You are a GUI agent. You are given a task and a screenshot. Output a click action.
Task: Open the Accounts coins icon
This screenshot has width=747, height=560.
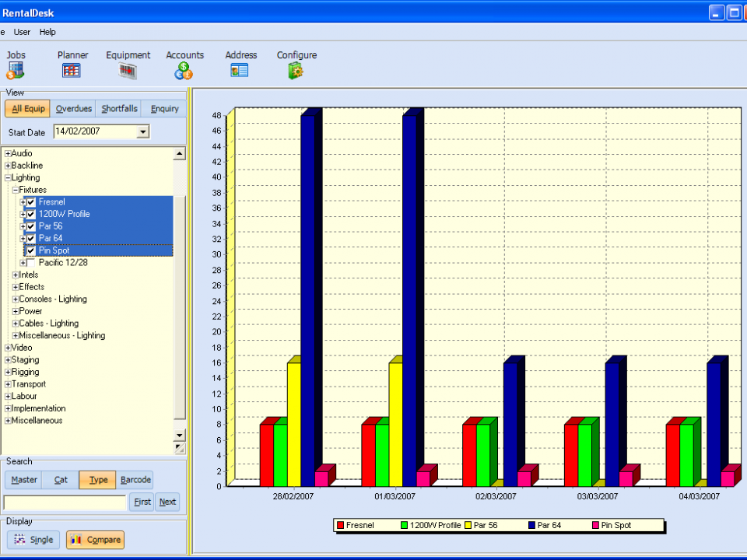pos(184,71)
